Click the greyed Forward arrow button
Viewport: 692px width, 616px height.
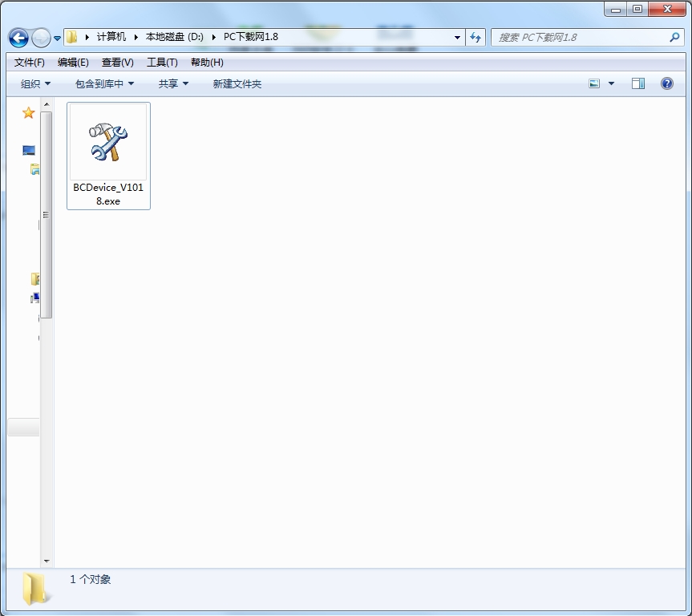pos(42,38)
